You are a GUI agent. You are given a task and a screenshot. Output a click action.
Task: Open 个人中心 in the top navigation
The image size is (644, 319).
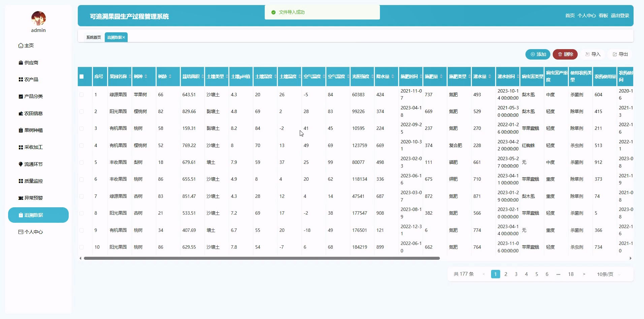pos(586,15)
